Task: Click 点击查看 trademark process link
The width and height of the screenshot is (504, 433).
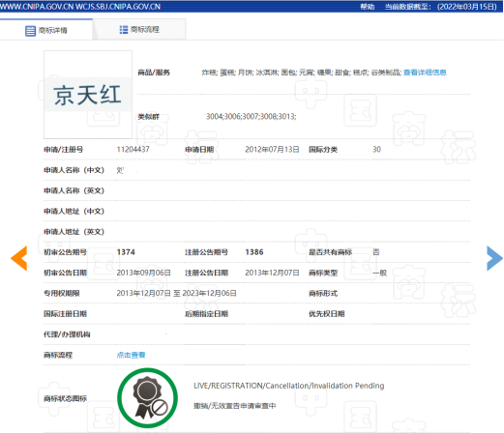Action: pos(131,355)
